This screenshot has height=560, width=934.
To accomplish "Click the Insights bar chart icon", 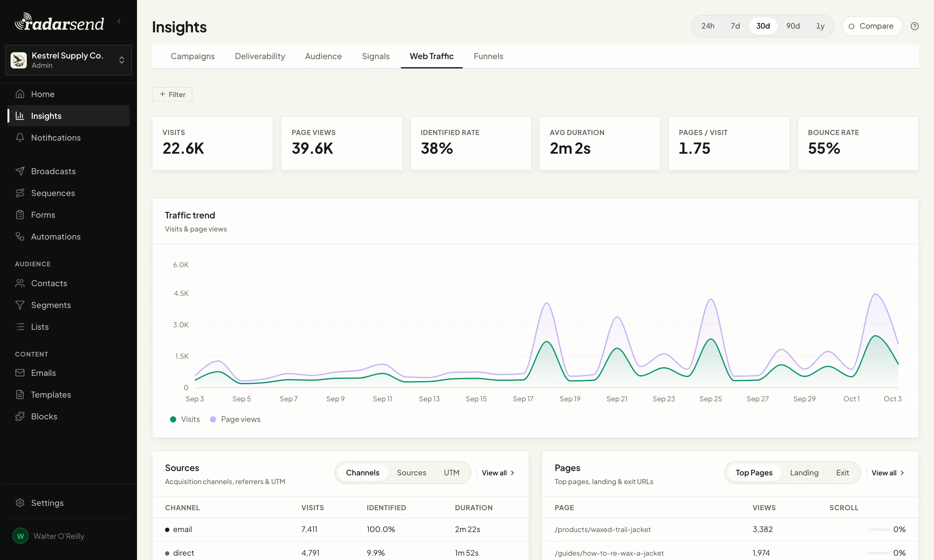I will [20, 116].
